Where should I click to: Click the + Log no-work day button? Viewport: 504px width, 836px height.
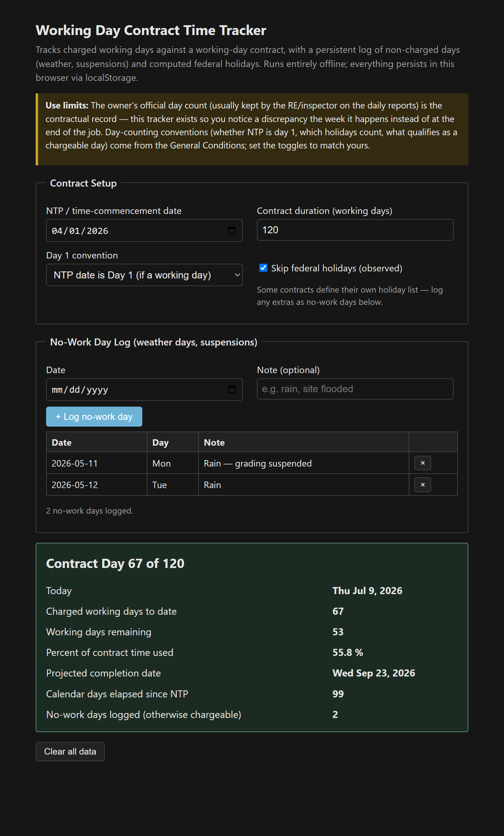(x=94, y=417)
